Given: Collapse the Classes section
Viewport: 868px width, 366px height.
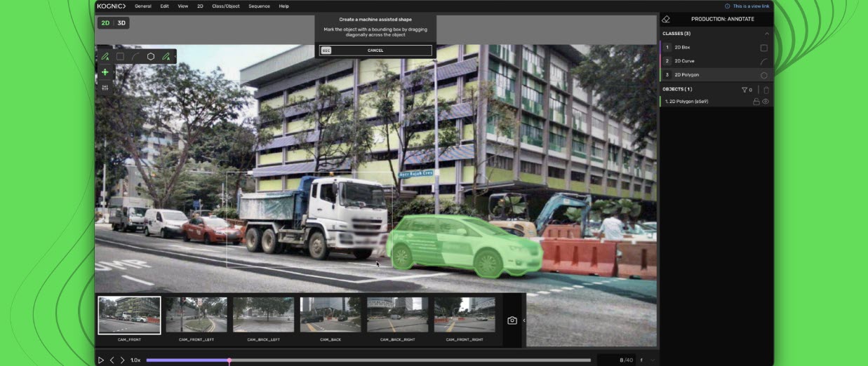Looking at the screenshot, I should tap(766, 34).
